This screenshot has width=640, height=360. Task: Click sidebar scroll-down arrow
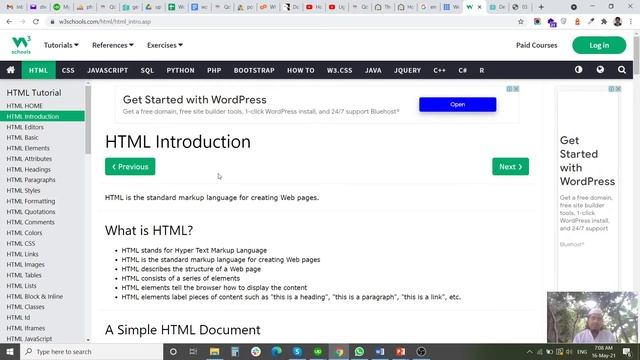[x=88, y=340]
